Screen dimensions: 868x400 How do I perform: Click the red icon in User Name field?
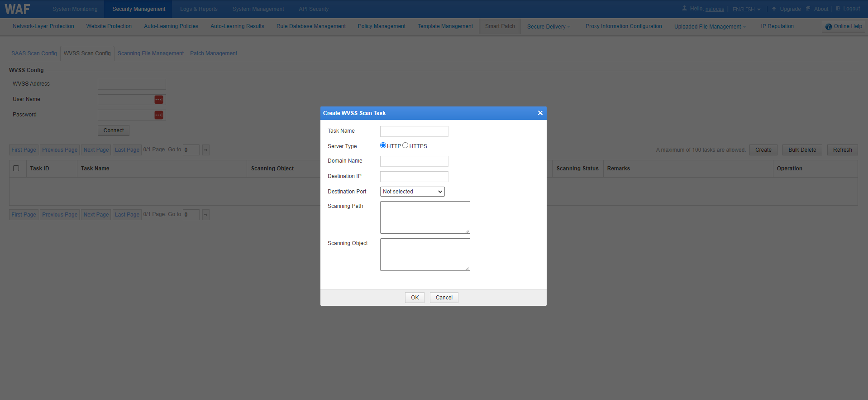[159, 100]
